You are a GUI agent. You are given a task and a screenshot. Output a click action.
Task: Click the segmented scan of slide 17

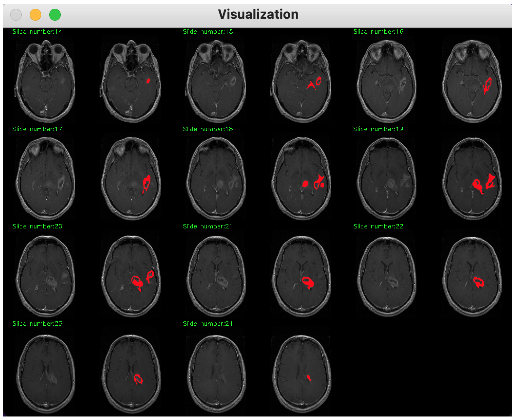pos(131,179)
